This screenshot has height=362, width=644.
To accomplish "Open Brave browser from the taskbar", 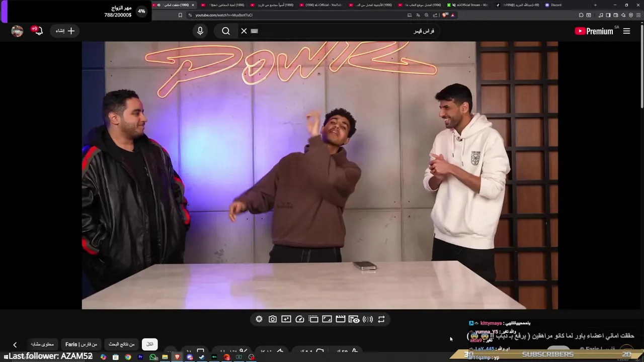I will tap(177, 357).
